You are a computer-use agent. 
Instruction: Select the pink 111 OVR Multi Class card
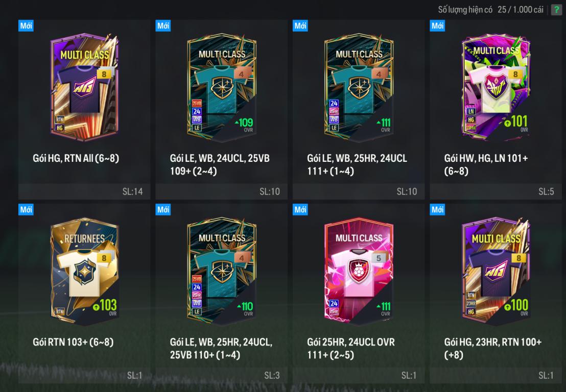pyautogui.click(x=359, y=271)
